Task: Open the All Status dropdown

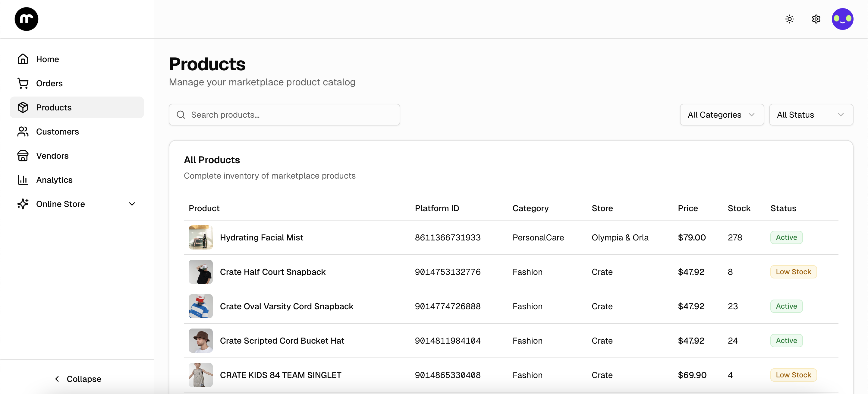Action: pyautogui.click(x=811, y=114)
